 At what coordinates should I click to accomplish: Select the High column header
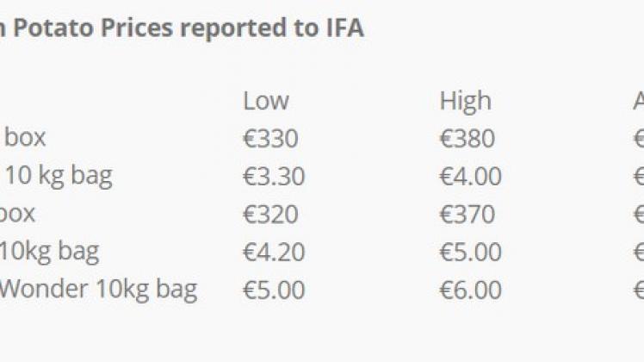(465, 101)
